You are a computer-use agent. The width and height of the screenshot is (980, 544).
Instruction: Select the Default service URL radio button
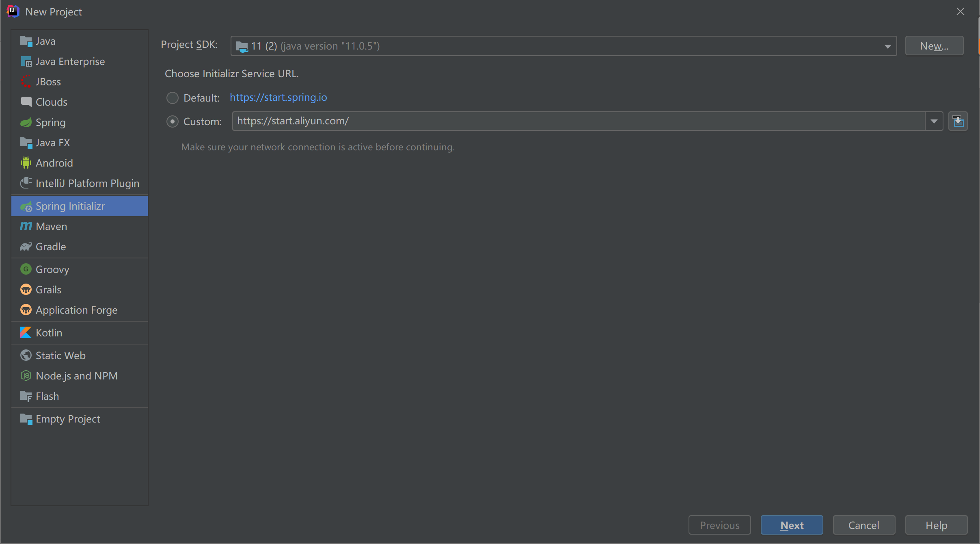[173, 98]
